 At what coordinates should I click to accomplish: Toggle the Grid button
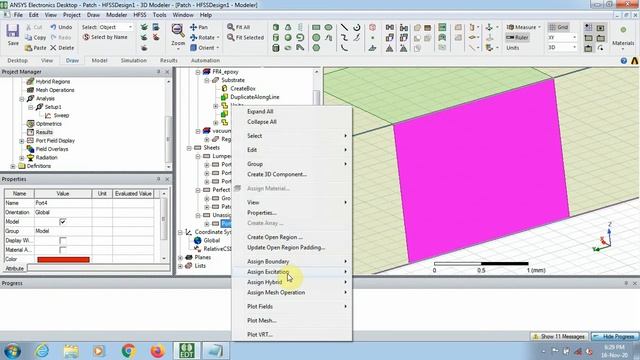pyautogui.click(x=558, y=27)
